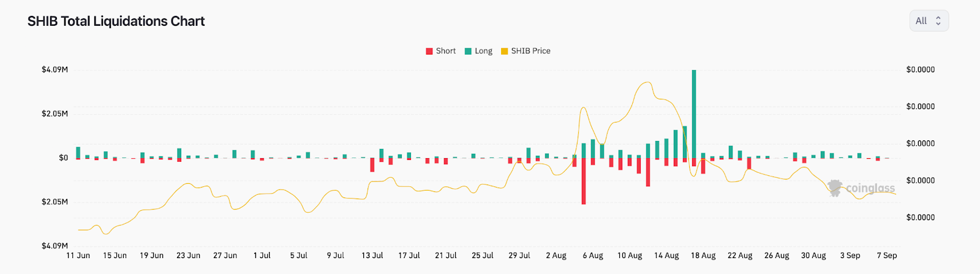Click the 1 Jul date axis label
This screenshot has height=274, width=980.
coord(262,256)
